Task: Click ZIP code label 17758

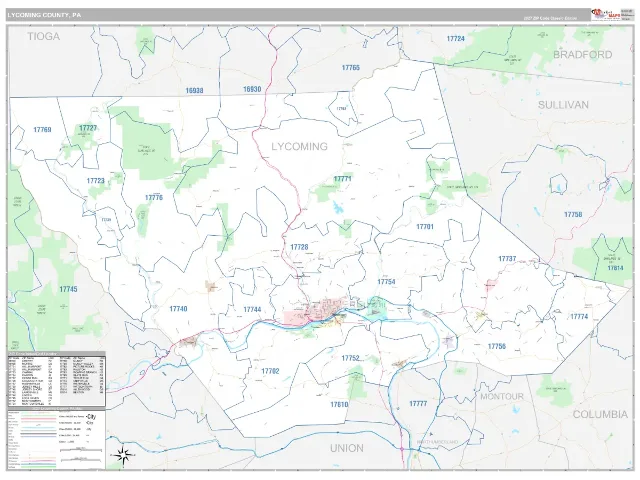Action: (573, 214)
